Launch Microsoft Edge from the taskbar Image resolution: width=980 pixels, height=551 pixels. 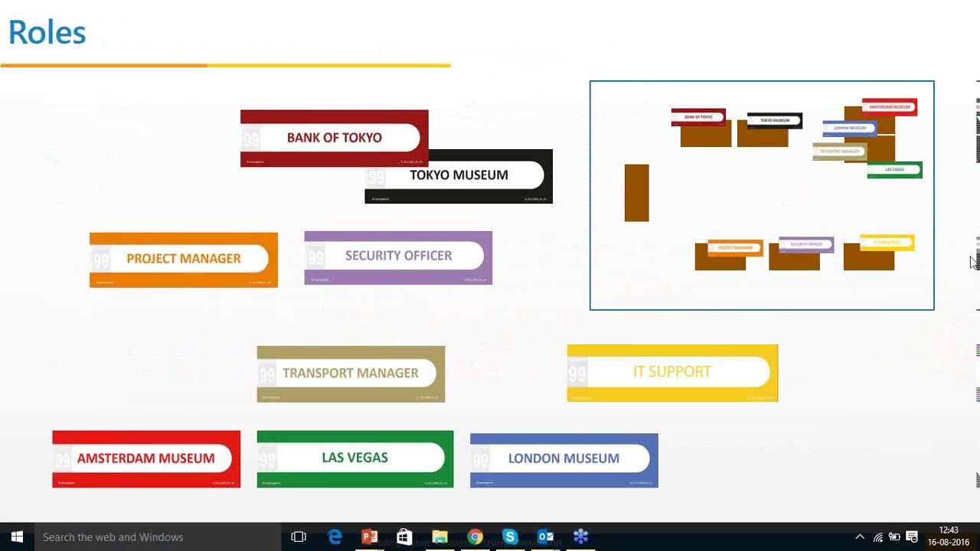click(335, 537)
